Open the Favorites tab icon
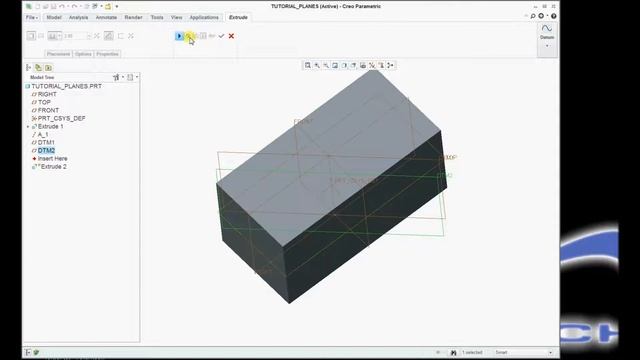640x360 pixels. click(48, 67)
